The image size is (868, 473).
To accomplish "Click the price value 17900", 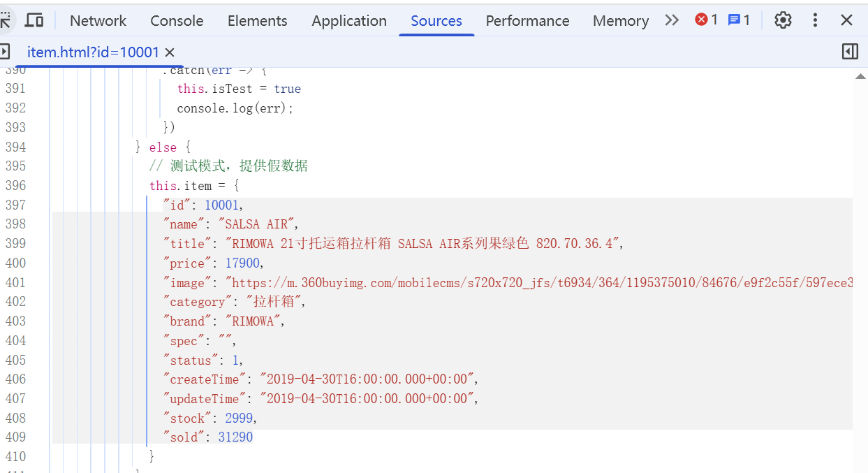I will (242, 263).
